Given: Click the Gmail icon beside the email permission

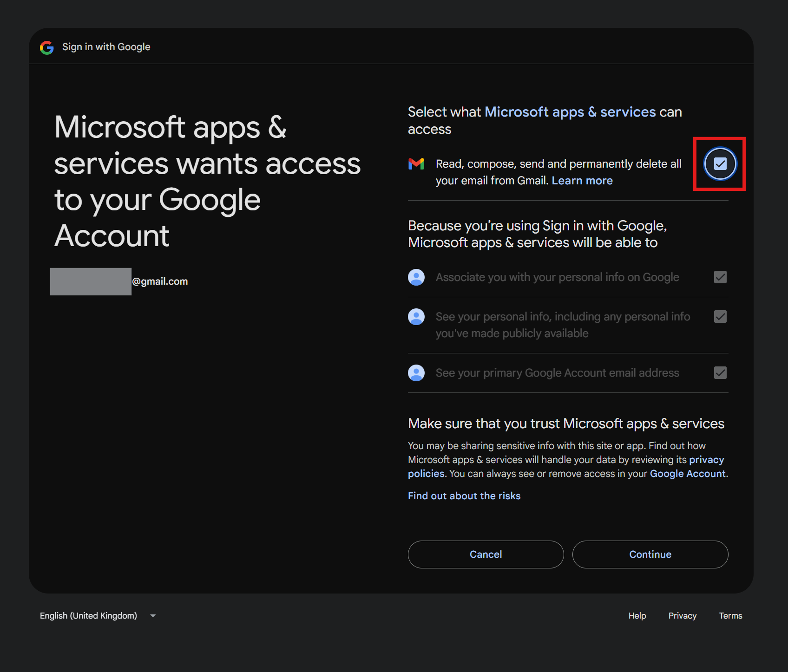Looking at the screenshot, I should point(416,164).
